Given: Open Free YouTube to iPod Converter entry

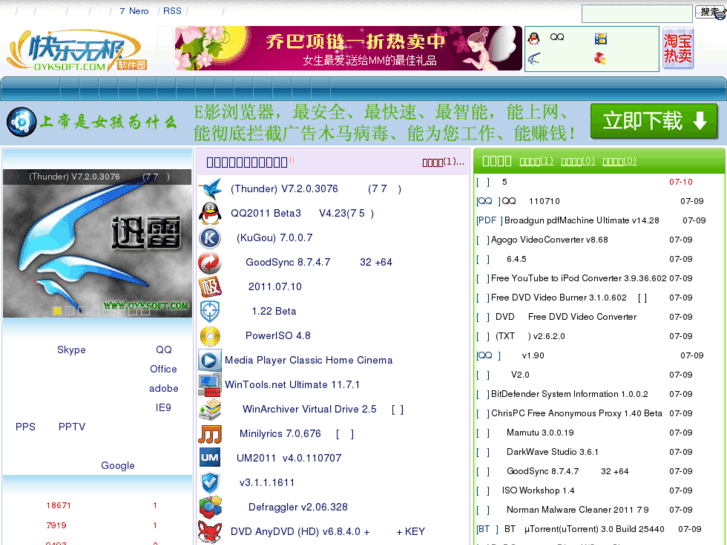Looking at the screenshot, I should point(579,278).
